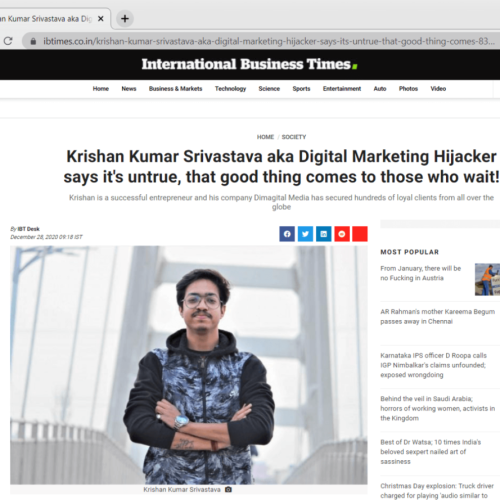
Task: Focus the ibtimes.co.in address bar
Action: 263,41
